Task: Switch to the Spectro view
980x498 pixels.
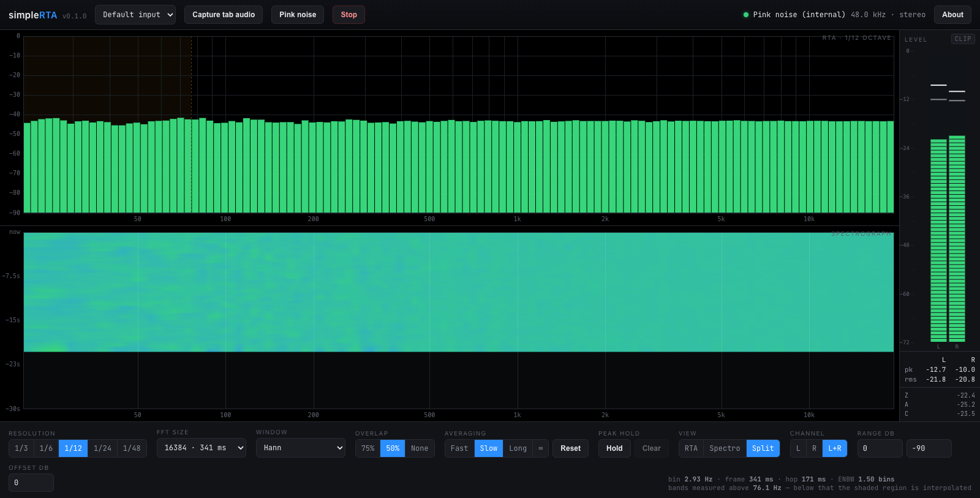Action: pyautogui.click(x=725, y=448)
